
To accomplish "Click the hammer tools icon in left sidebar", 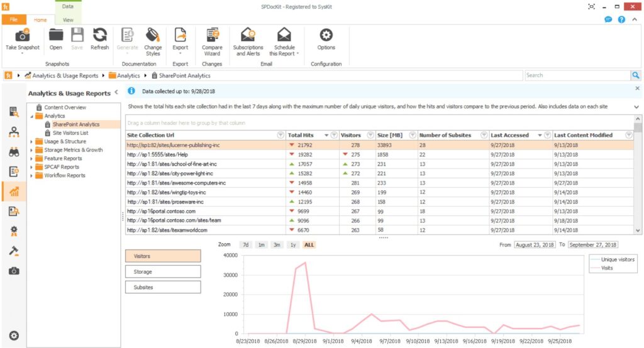I will (14, 251).
